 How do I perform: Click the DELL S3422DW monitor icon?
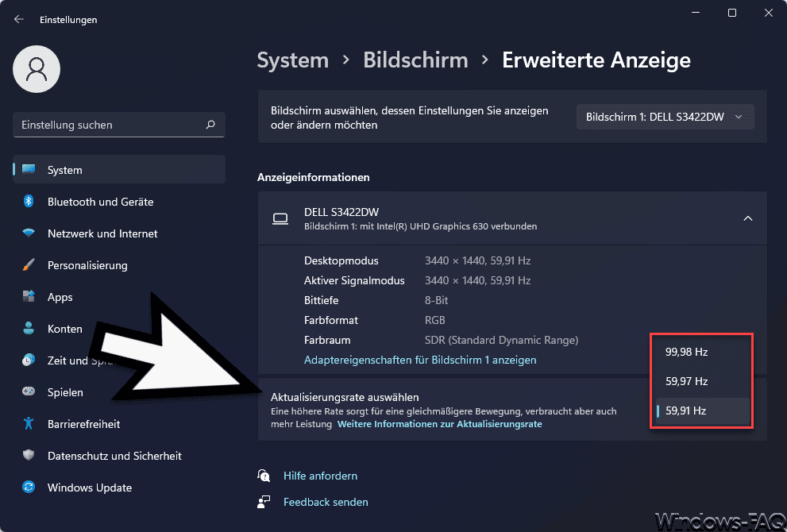pos(280,219)
